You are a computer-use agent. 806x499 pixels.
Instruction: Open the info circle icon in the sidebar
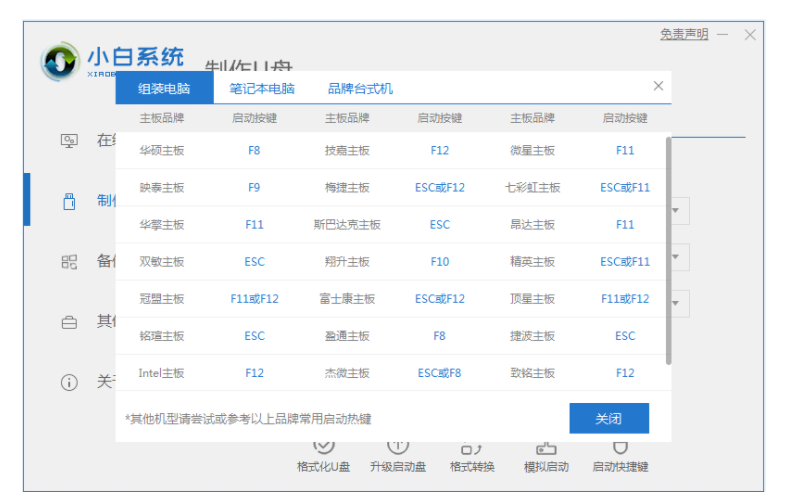tap(69, 383)
